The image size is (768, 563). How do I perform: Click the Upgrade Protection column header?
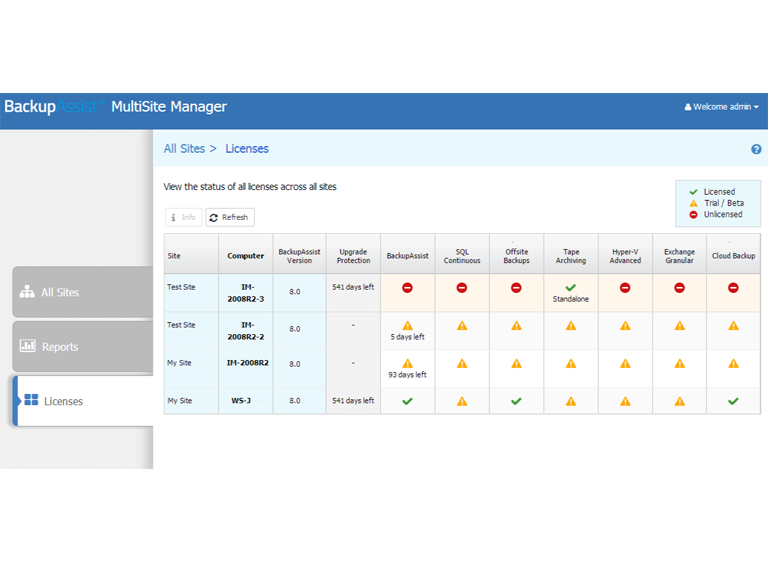click(353, 256)
